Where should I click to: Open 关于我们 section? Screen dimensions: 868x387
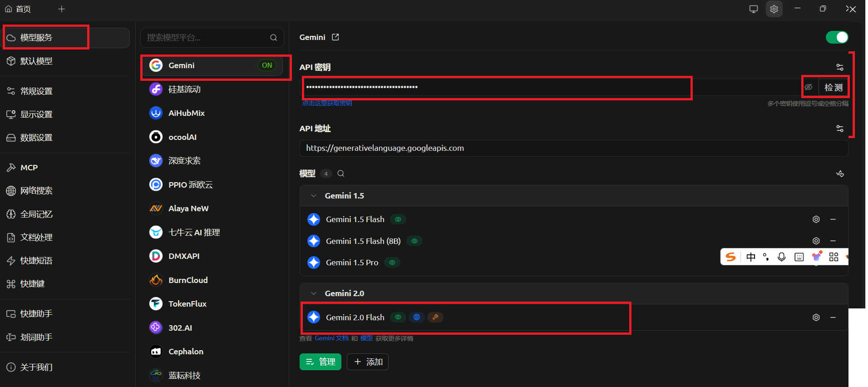66,367
